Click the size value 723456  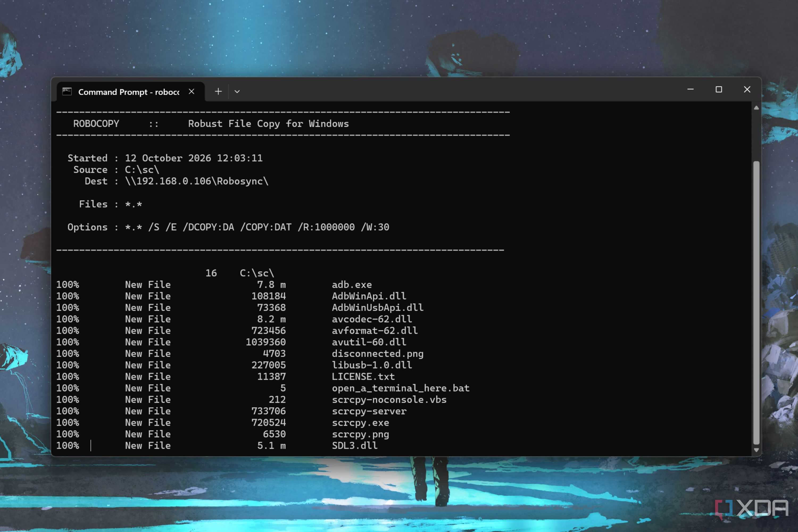tap(268, 331)
